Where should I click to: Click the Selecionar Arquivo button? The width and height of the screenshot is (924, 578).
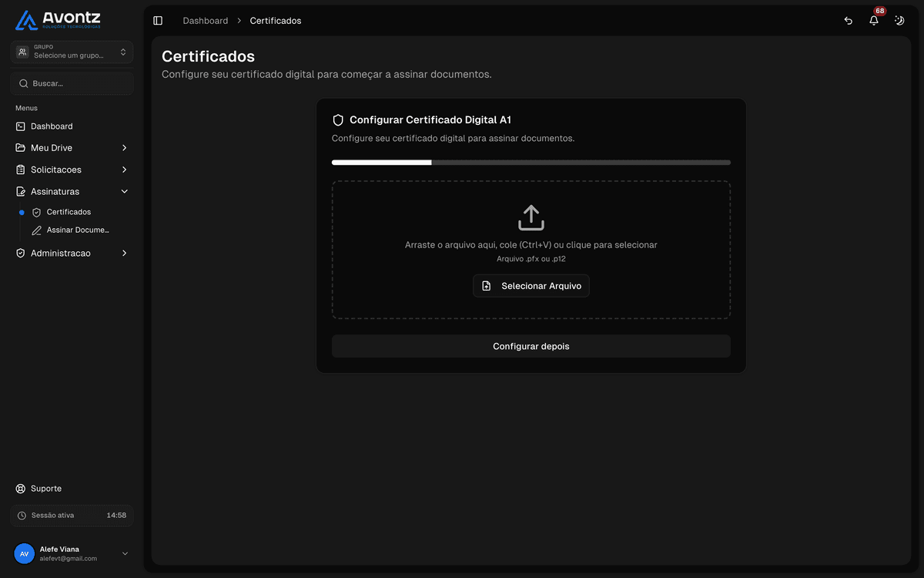click(x=531, y=286)
